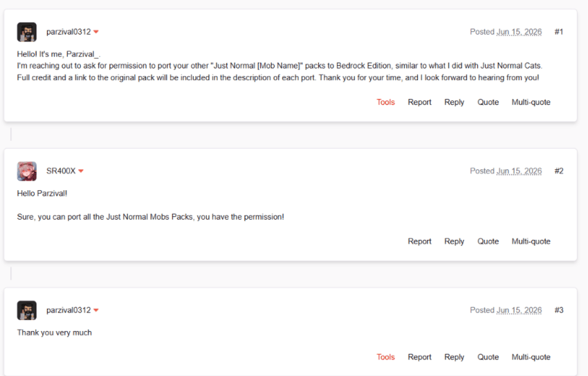The width and height of the screenshot is (588, 376).
Task: Multi-quote SR400X's post #2
Action: coord(531,241)
